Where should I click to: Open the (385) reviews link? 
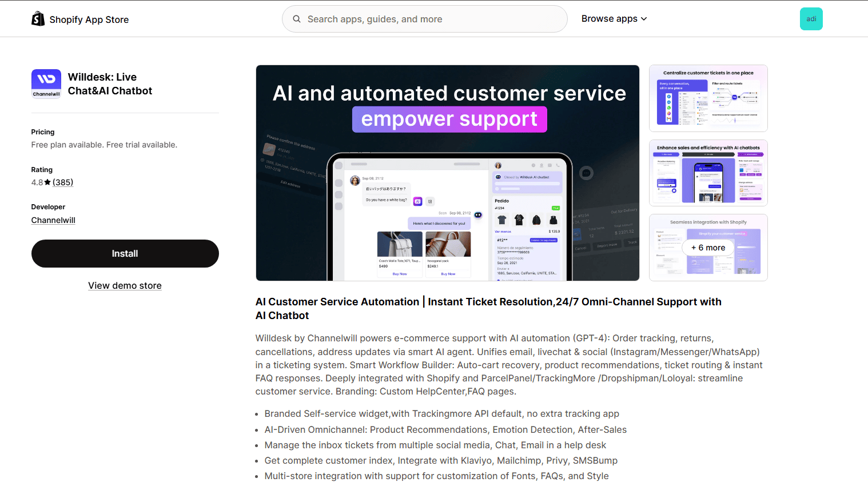pos(63,182)
